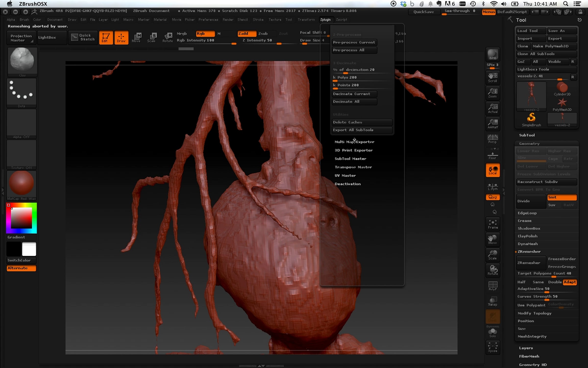The width and height of the screenshot is (588, 368).
Task: Expand the SubTool palette section
Action: point(527,135)
